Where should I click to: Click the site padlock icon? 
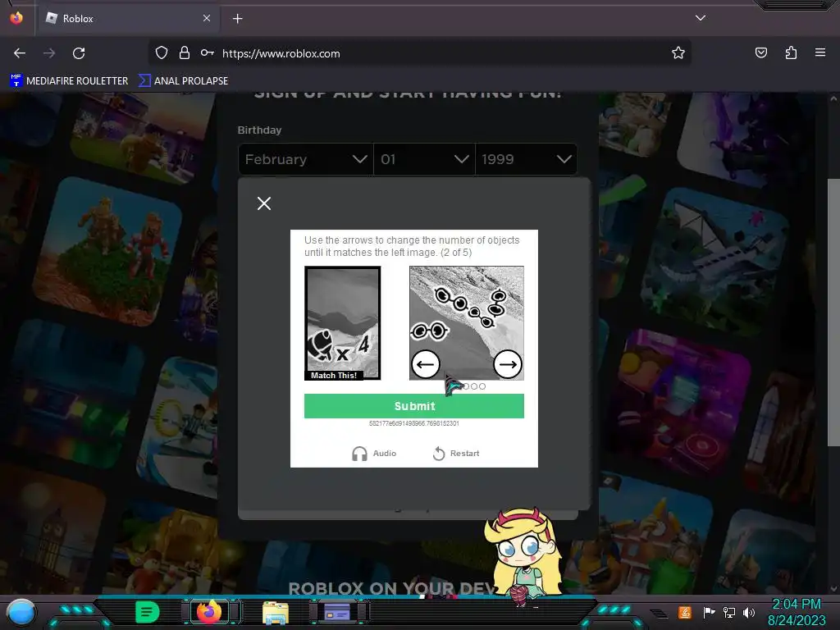pos(185,53)
